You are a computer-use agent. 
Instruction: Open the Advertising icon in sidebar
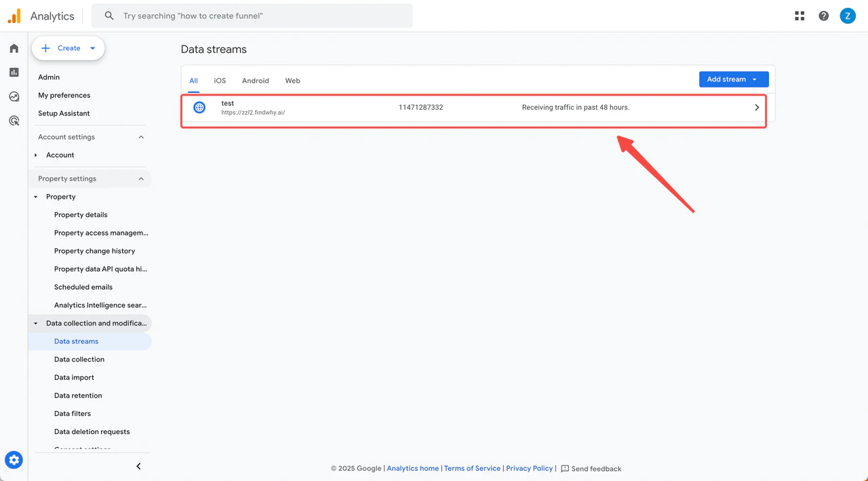(14, 121)
